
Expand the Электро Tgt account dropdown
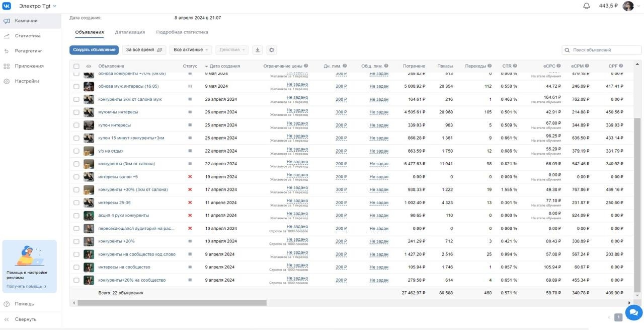point(38,6)
